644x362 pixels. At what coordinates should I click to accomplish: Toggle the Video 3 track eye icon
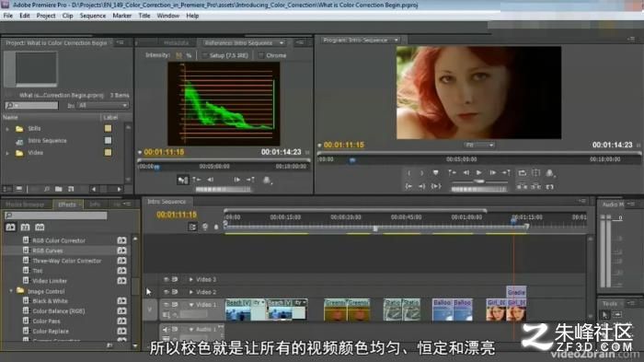[166, 279]
